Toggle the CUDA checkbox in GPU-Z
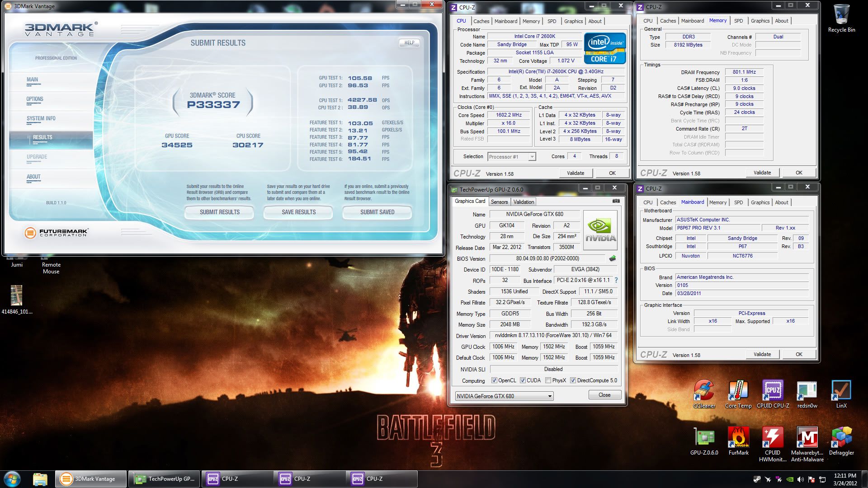The width and height of the screenshot is (868, 488). click(x=523, y=380)
